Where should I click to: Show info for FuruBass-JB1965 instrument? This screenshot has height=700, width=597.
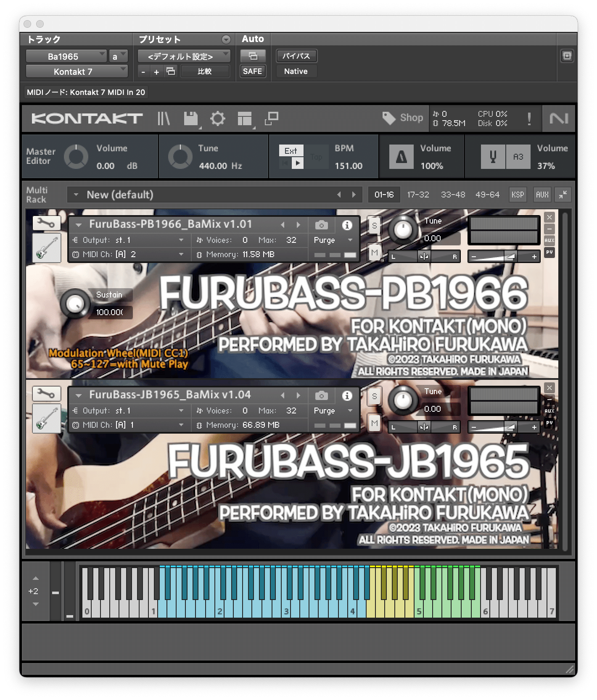coord(347,396)
